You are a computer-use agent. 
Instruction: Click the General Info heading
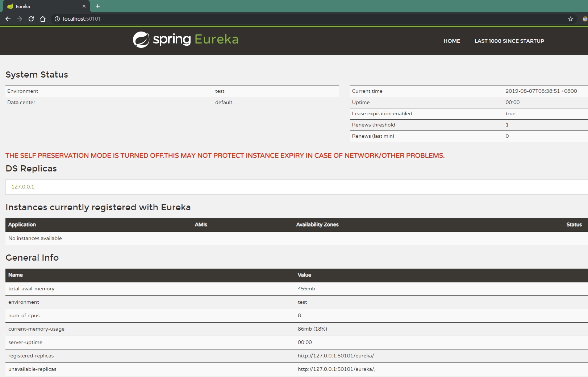[x=32, y=258]
